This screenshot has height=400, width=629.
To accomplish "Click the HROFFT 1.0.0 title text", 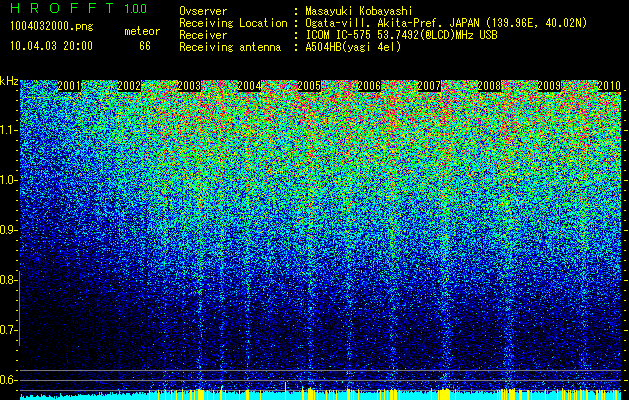I will point(78,8).
